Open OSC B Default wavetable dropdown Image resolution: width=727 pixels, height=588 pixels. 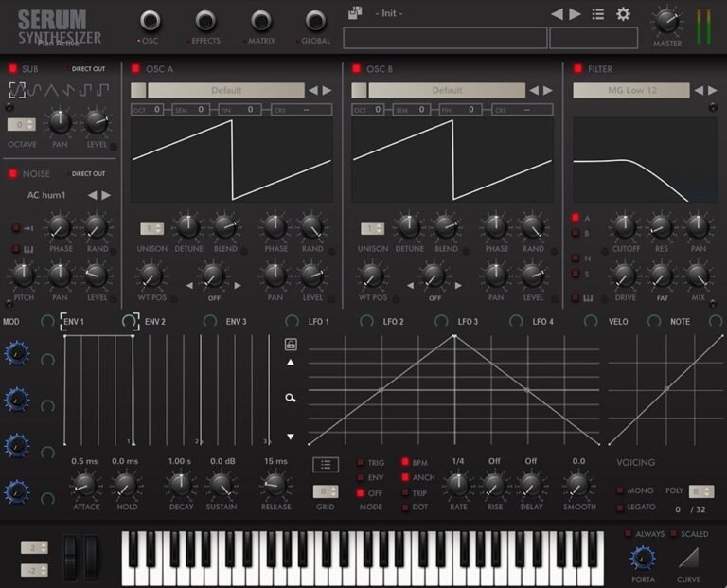click(x=447, y=91)
